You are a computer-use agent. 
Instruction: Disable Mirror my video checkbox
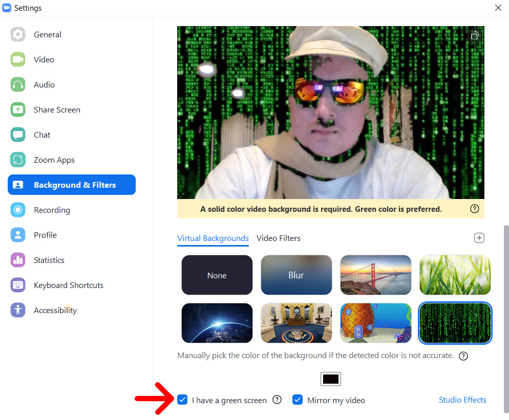[298, 400]
